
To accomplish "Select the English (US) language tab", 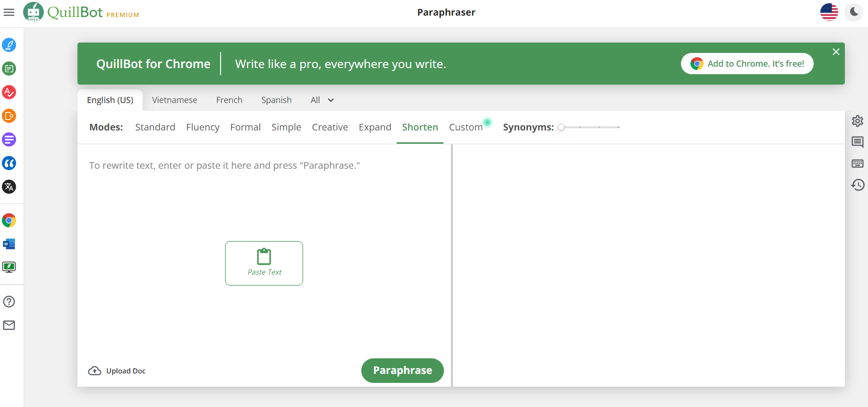I will pyautogui.click(x=110, y=100).
